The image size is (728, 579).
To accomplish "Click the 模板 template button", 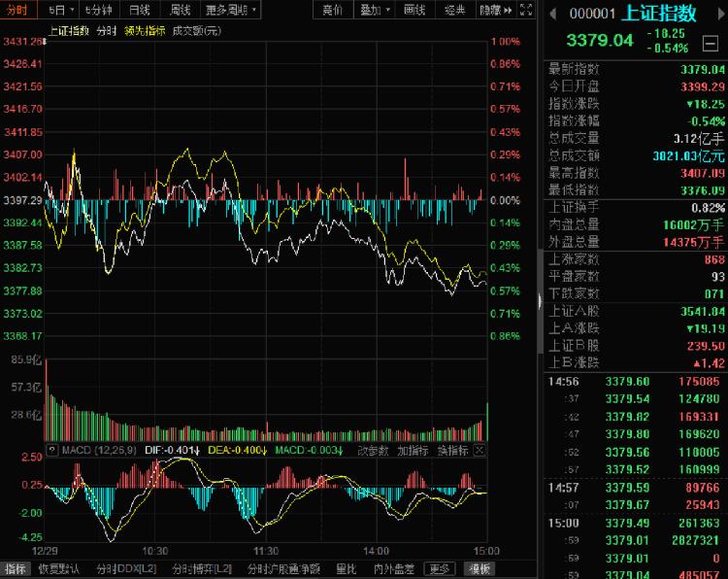I will (x=480, y=568).
